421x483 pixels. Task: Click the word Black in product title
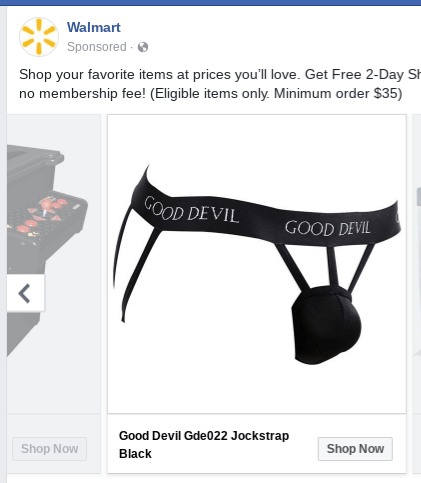(135, 454)
